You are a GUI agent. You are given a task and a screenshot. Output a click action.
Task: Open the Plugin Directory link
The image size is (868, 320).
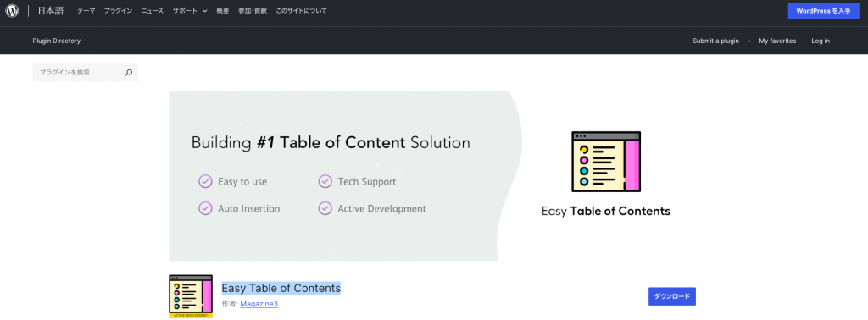point(57,41)
